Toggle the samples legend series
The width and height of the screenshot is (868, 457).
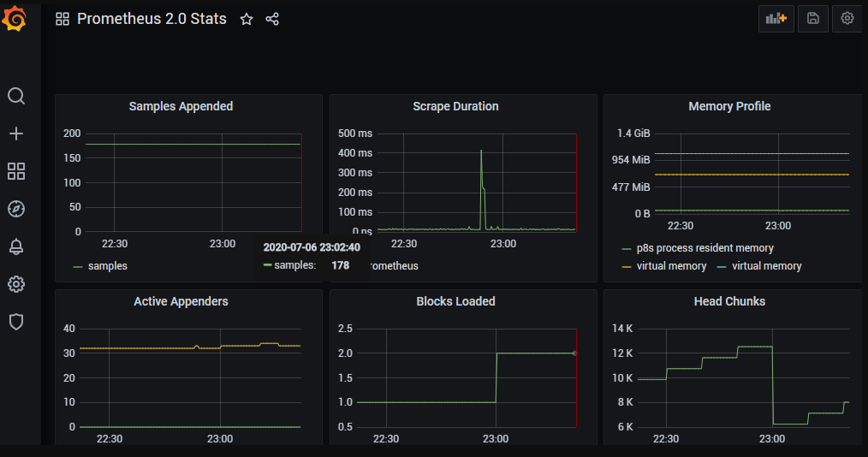pyautogui.click(x=107, y=266)
